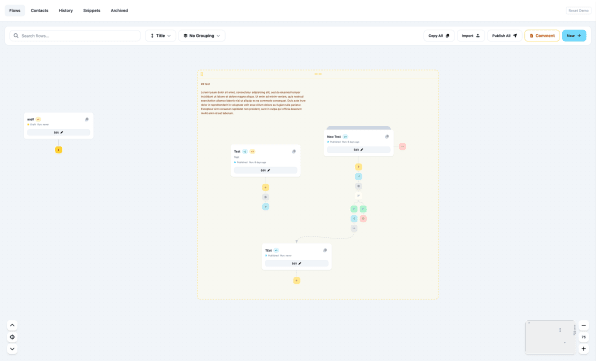Click the handle at top center of comment group
596x361 pixels.
tap(318, 74)
